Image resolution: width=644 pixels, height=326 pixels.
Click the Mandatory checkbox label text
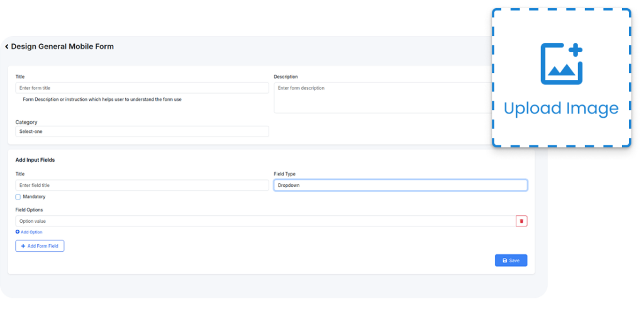[34, 197]
